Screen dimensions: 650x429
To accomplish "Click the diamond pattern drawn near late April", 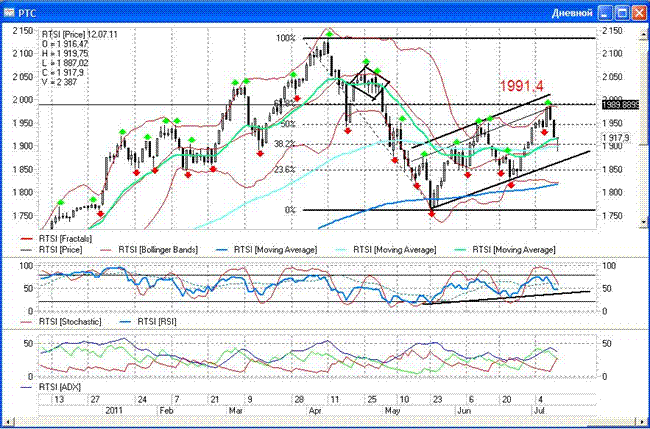I will 368,82.
